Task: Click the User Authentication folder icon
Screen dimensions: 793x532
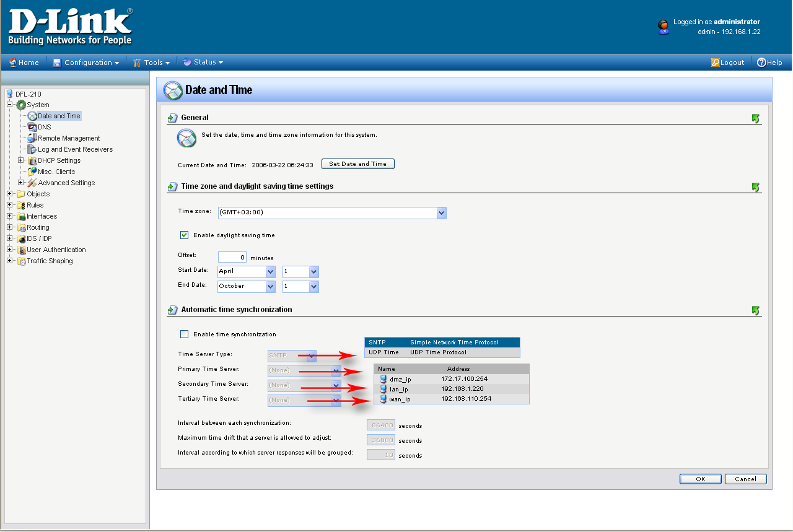Action: point(21,250)
